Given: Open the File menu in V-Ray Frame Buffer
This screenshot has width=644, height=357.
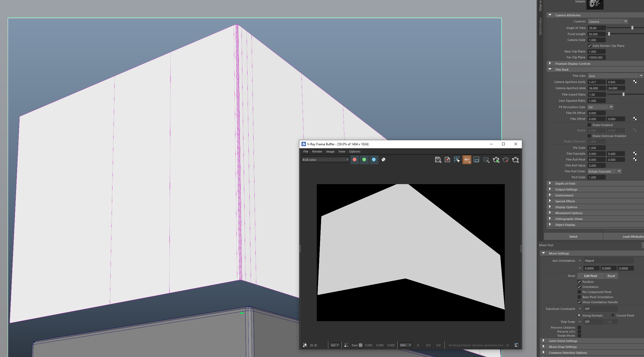Looking at the screenshot, I should (306, 151).
